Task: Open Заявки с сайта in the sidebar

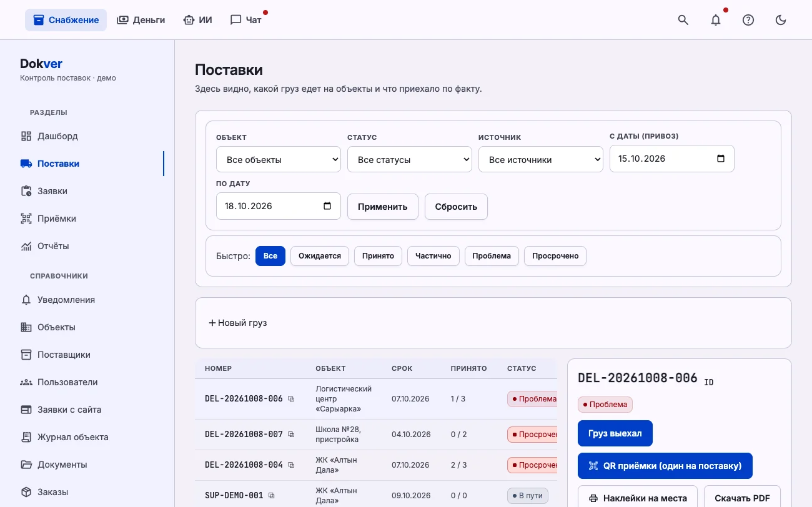Action: pyautogui.click(x=87, y=410)
